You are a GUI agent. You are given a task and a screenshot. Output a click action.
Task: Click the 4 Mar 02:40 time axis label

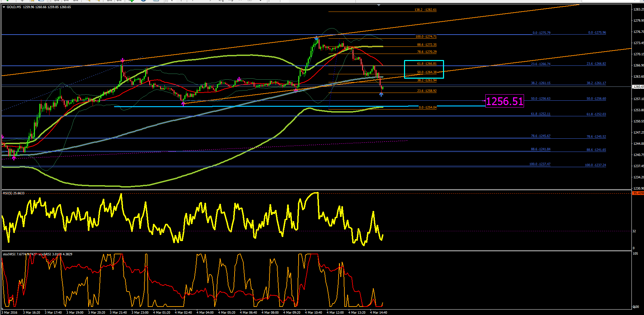click(x=183, y=313)
